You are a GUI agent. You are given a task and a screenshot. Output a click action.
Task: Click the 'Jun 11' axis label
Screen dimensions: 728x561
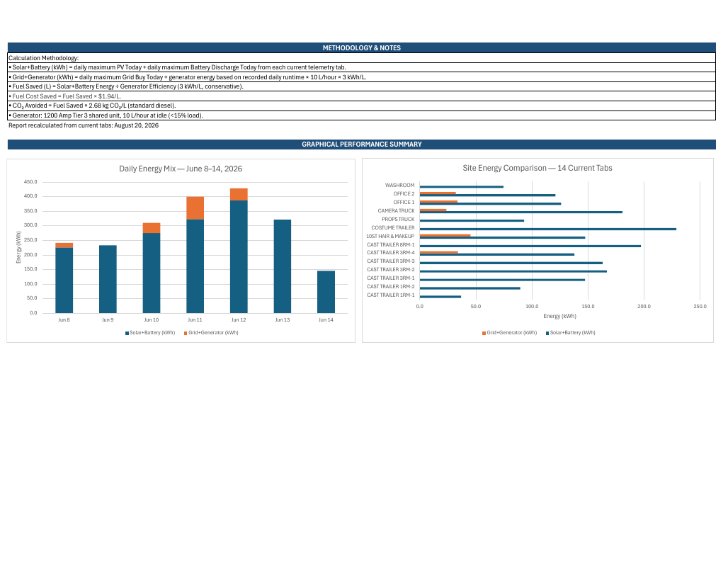click(x=195, y=320)
